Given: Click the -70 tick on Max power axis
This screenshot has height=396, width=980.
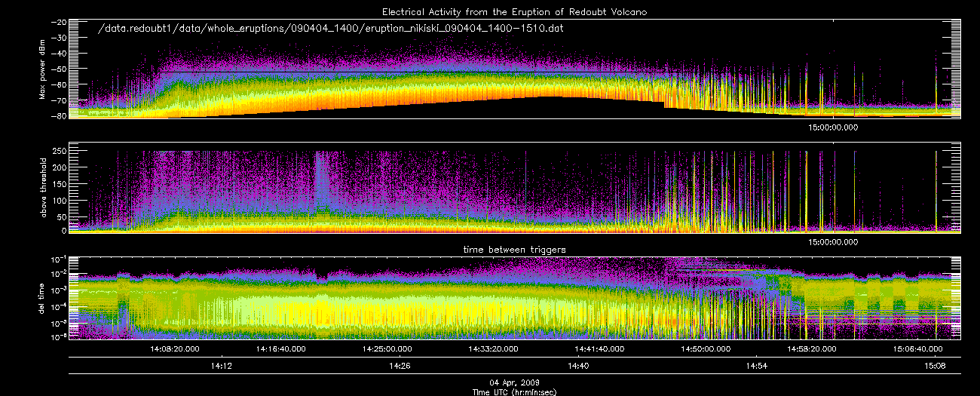Looking at the screenshot, I should [x=57, y=100].
